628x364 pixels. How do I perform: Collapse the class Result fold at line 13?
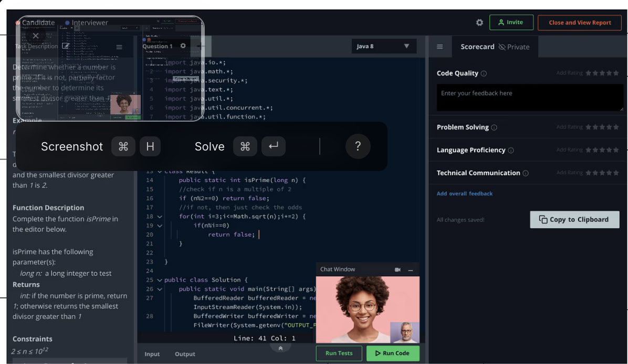[x=160, y=172]
